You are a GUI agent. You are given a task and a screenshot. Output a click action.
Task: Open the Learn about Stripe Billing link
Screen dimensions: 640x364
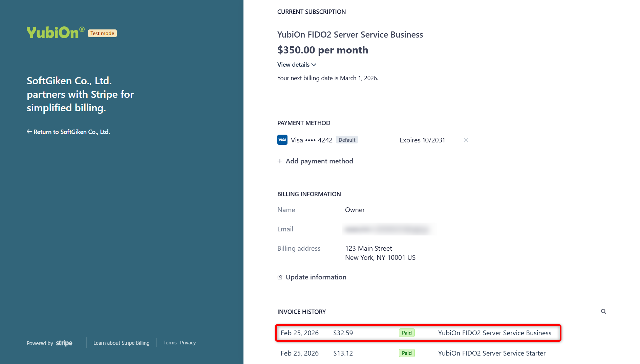pos(121,343)
